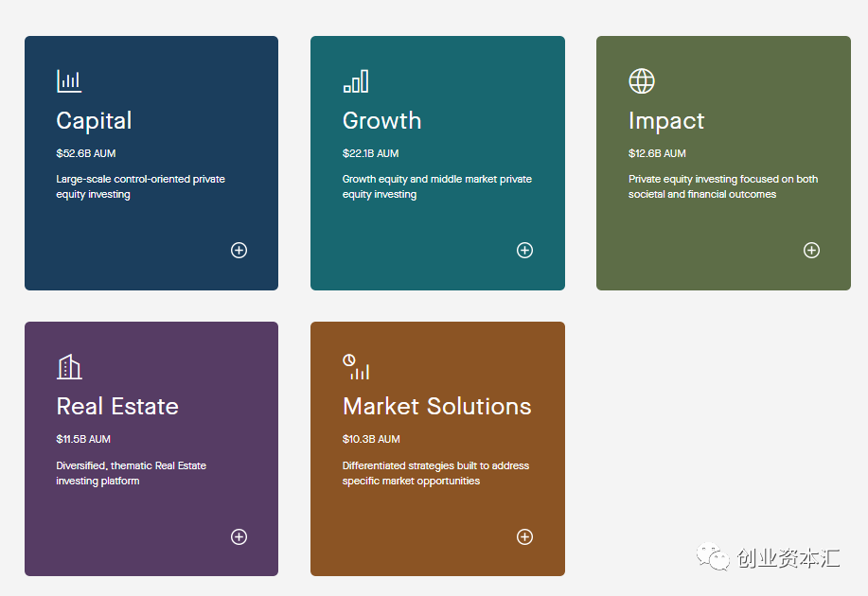Viewport: 868px width, 596px height.
Task: Click the WeChat logo watermark icon
Action: 713,556
